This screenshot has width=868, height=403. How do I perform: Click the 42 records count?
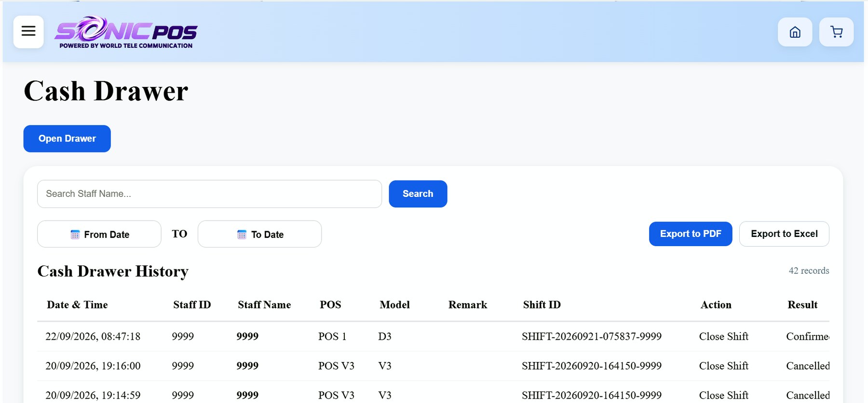click(x=809, y=271)
